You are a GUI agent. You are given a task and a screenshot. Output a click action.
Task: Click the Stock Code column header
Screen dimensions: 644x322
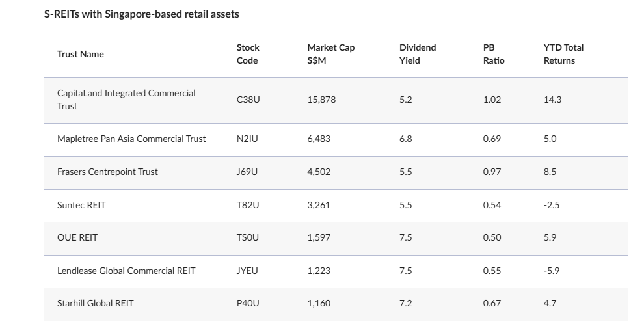[248, 54]
